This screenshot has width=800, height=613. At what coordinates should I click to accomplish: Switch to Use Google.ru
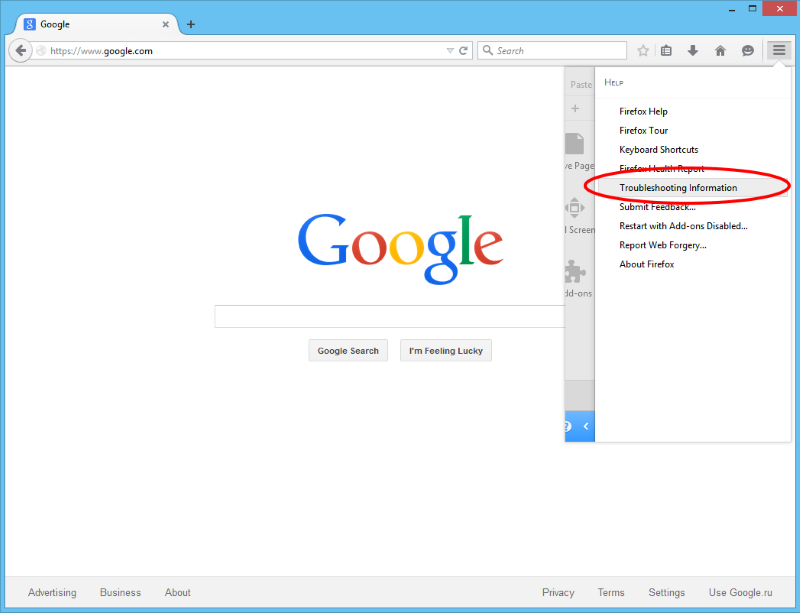click(x=740, y=592)
